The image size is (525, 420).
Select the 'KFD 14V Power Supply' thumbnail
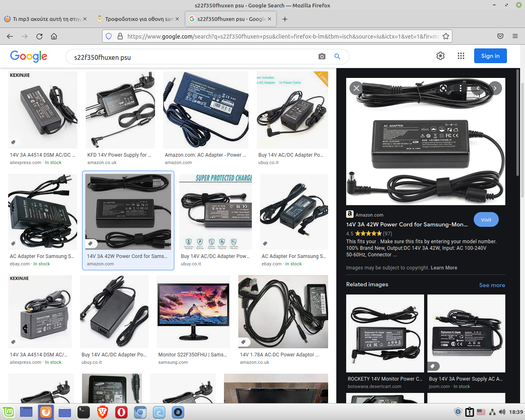[x=120, y=110]
